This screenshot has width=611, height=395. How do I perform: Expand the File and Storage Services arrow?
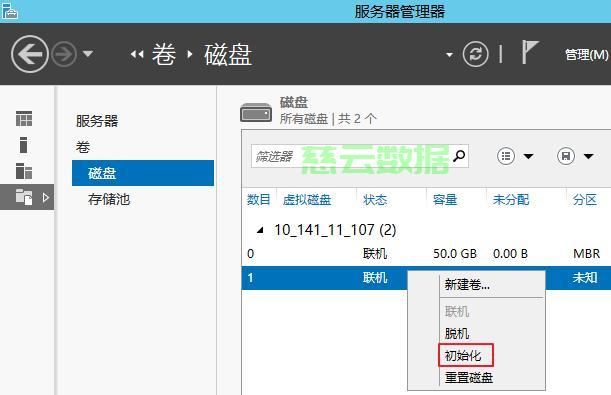click(x=46, y=198)
